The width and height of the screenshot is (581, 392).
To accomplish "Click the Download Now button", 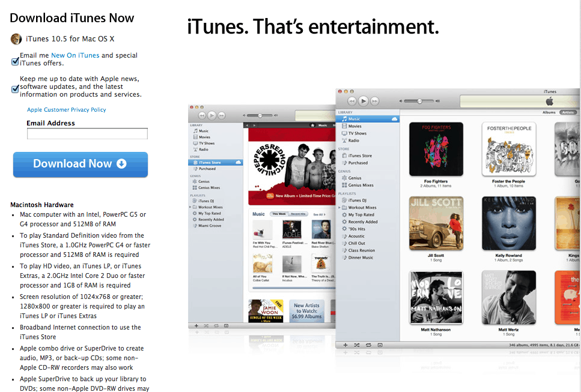I will (81, 164).
